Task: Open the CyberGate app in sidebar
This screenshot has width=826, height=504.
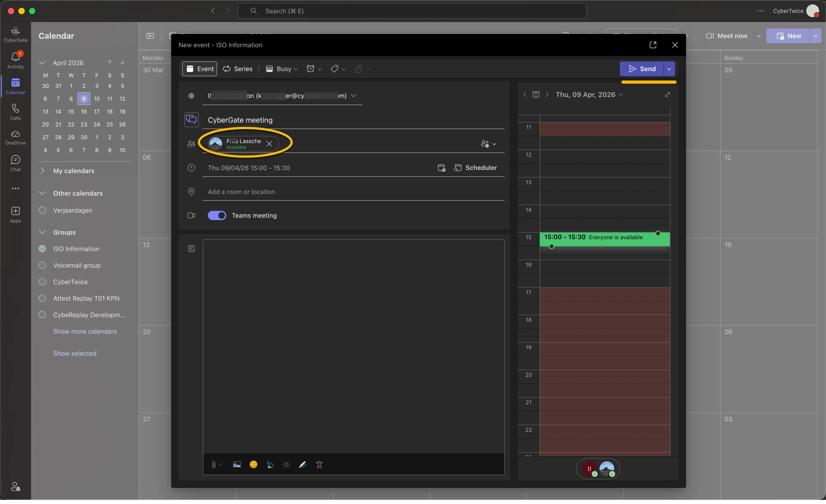Action: pos(15,35)
